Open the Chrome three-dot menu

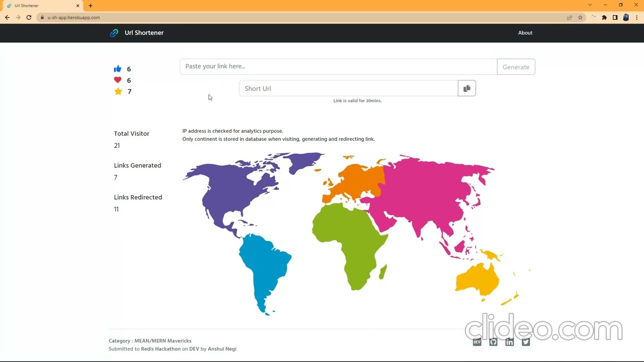click(x=636, y=18)
